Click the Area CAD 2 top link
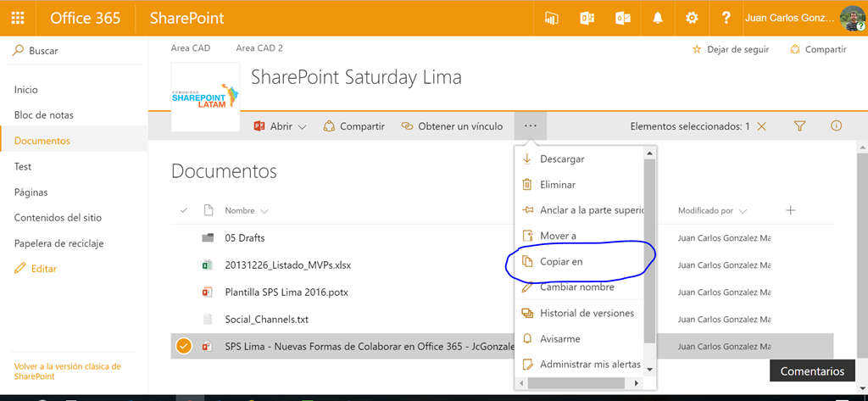Image resolution: width=868 pixels, height=401 pixels. [x=259, y=48]
